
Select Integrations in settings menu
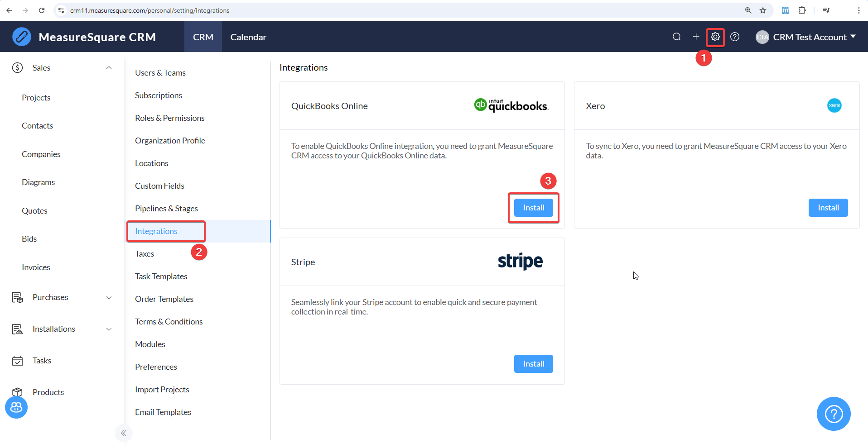tap(156, 231)
